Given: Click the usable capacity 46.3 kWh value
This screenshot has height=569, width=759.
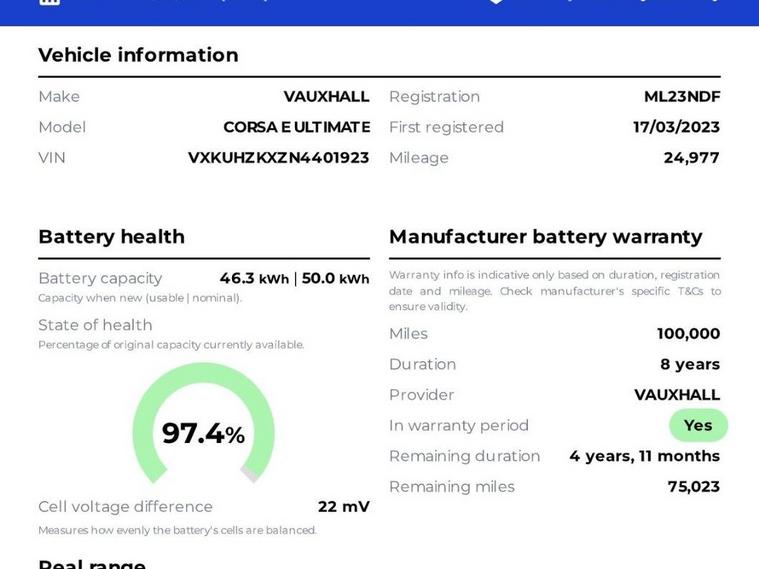Looking at the screenshot, I should click(x=254, y=278).
